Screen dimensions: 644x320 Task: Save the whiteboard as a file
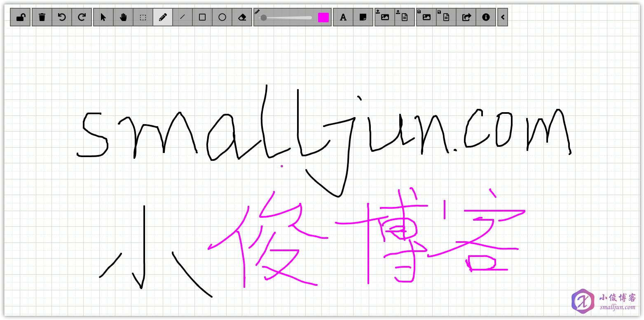pos(446,17)
